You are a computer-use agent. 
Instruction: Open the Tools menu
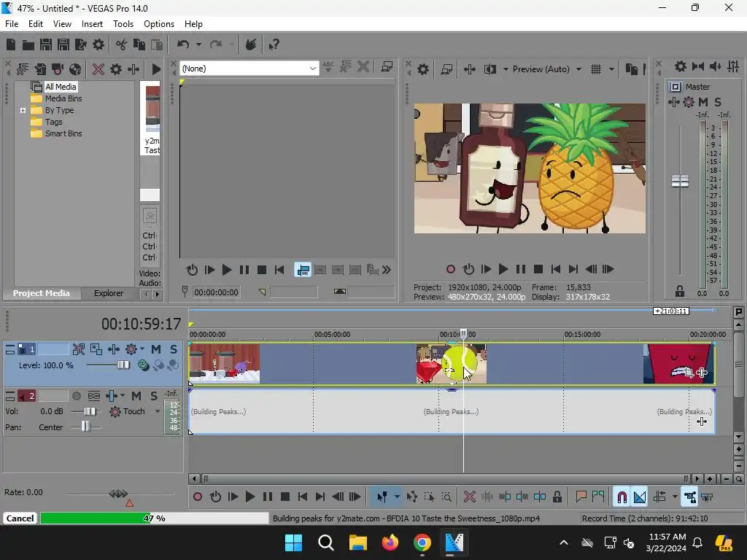[123, 24]
